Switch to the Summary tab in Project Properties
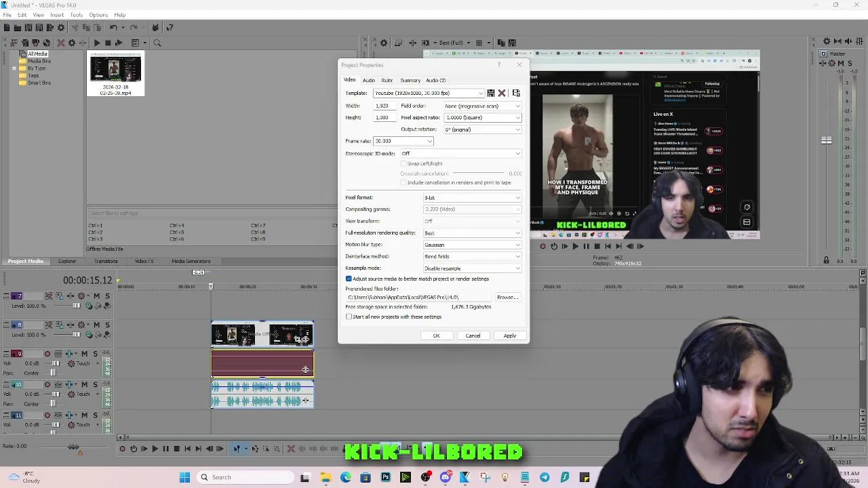 pos(410,80)
